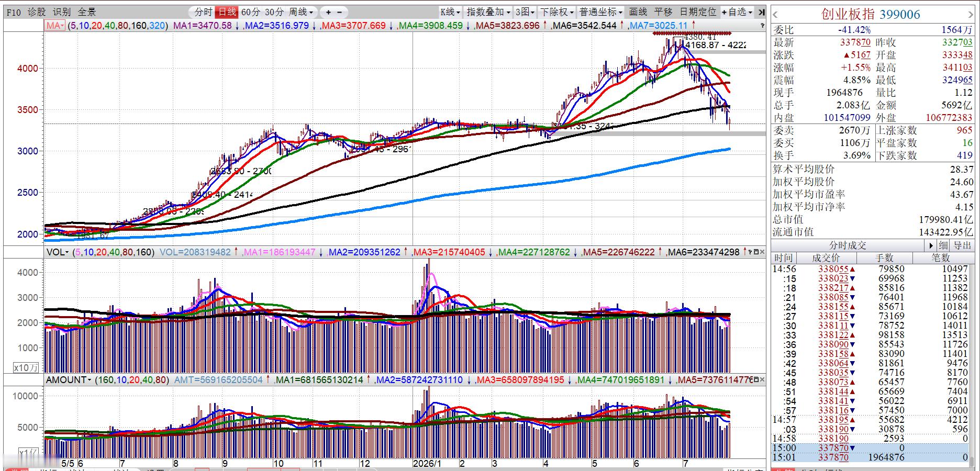
Task: Open VOL indicator selector dropdown
Action: point(58,252)
